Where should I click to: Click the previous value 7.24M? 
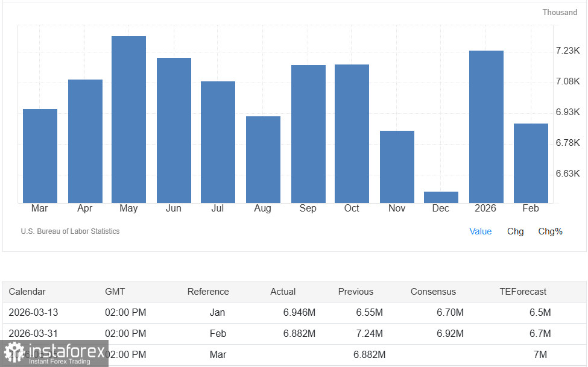369,333
